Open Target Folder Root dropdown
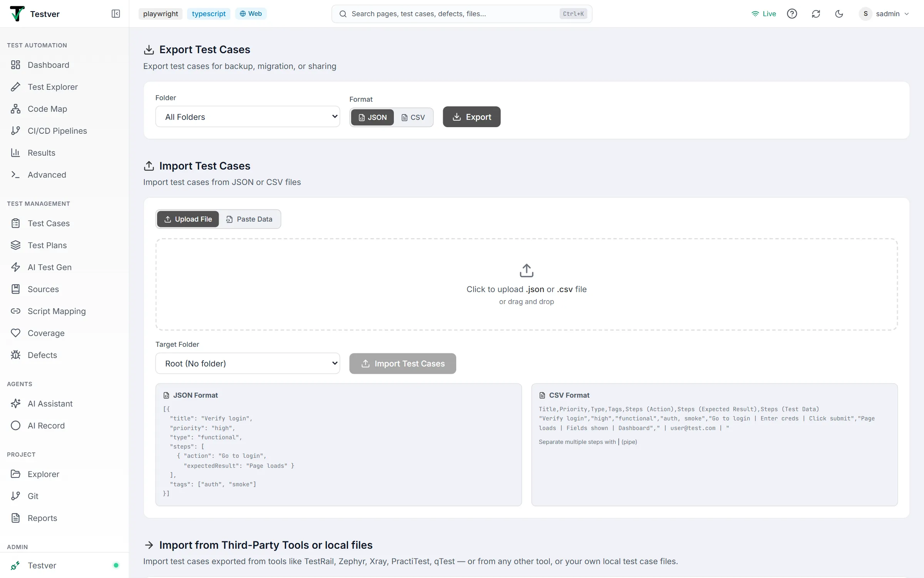 click(x=248, y=363)
